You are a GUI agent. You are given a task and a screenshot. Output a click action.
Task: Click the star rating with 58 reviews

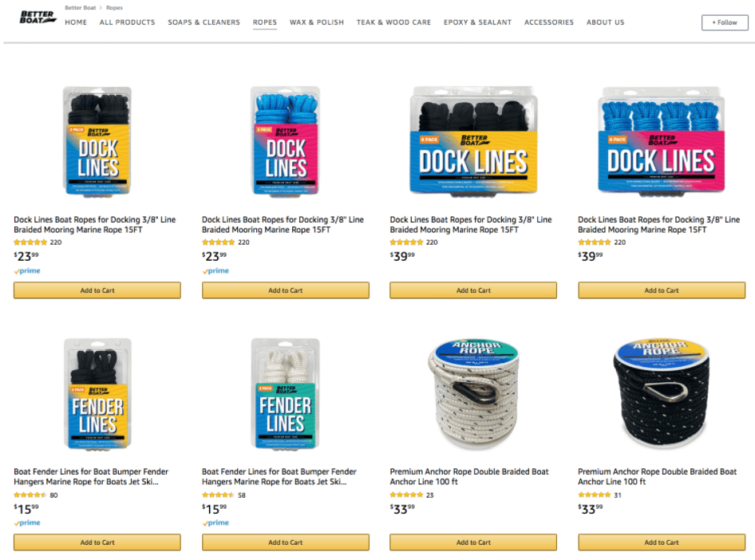click(x=218, y=495)
